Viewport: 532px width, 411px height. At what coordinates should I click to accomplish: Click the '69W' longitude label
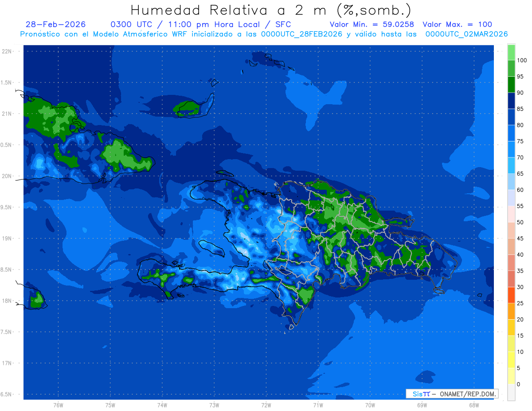point(422,405)
